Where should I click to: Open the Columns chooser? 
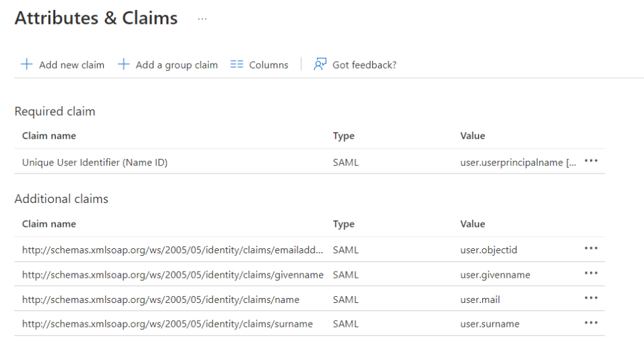tap(269, 65)
